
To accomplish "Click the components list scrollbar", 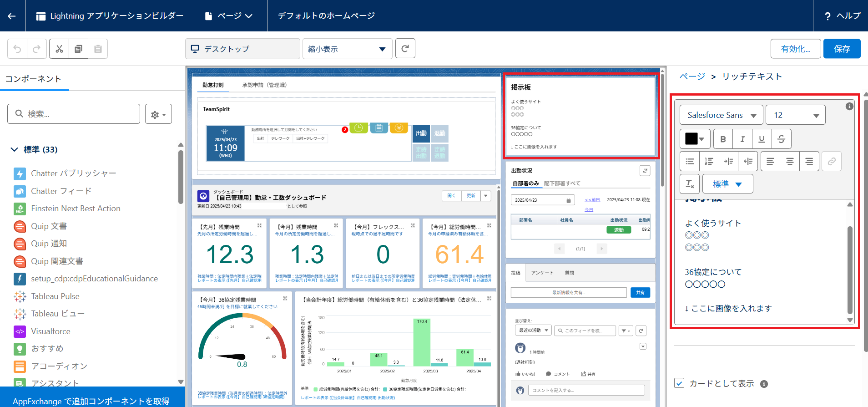I will click(181, 178).
